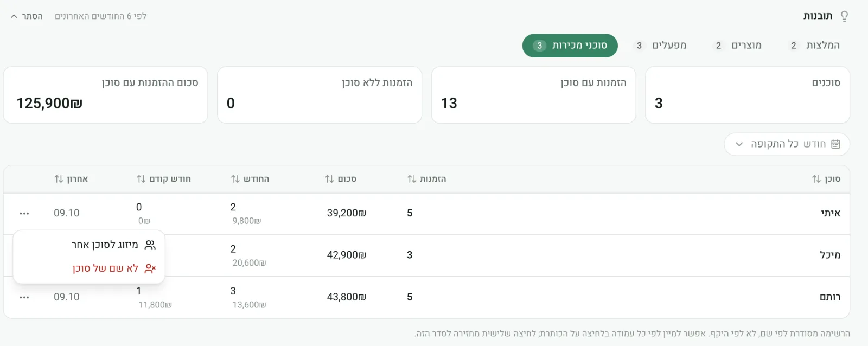This screenshot has width=868, height=346.
Task: Click the "13,600₪" monthly value for רותם
Action: [x=249, y=305]
